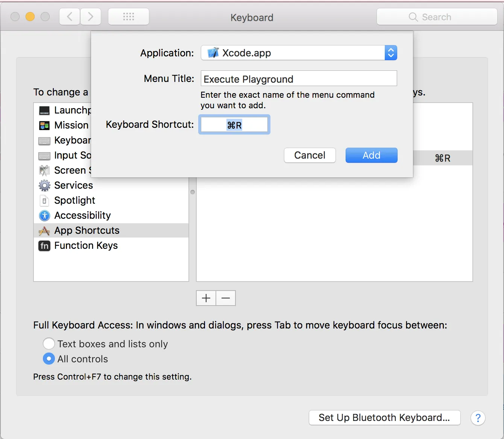The image size is (504, 439).
Task: Open the Application dropdown arrows
Action: tap(391, 53)
